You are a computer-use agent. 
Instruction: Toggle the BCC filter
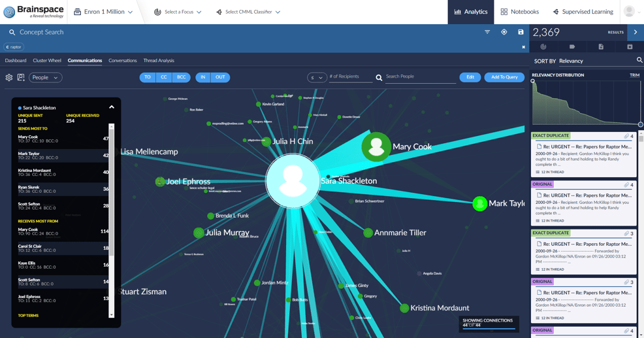pos(181,77)
